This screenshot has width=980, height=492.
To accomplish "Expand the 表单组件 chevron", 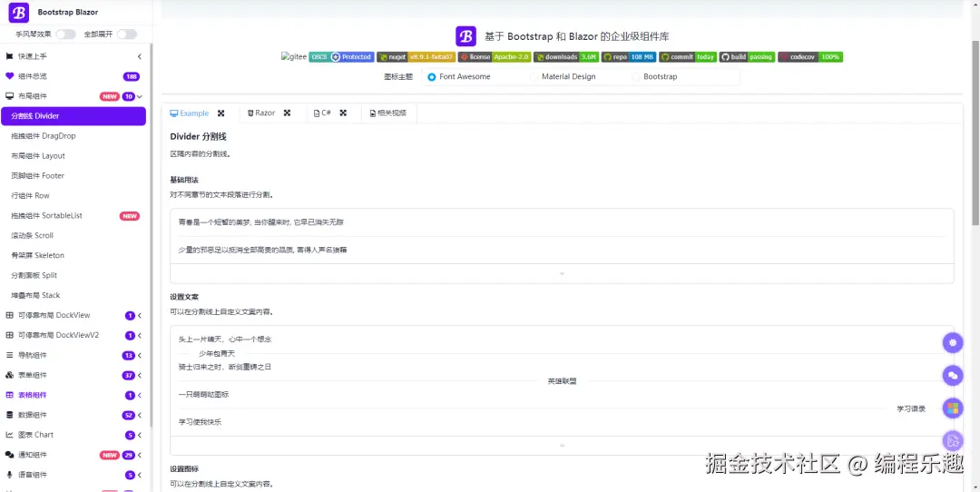I will 140,376.
